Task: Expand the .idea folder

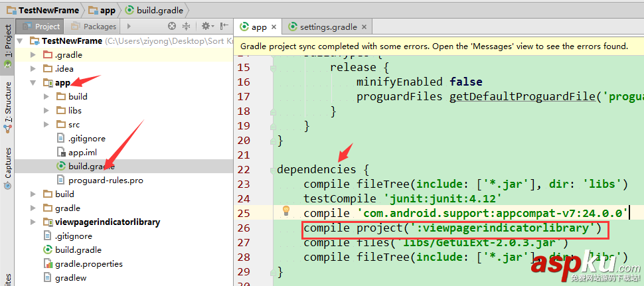Action: point(33,68)
